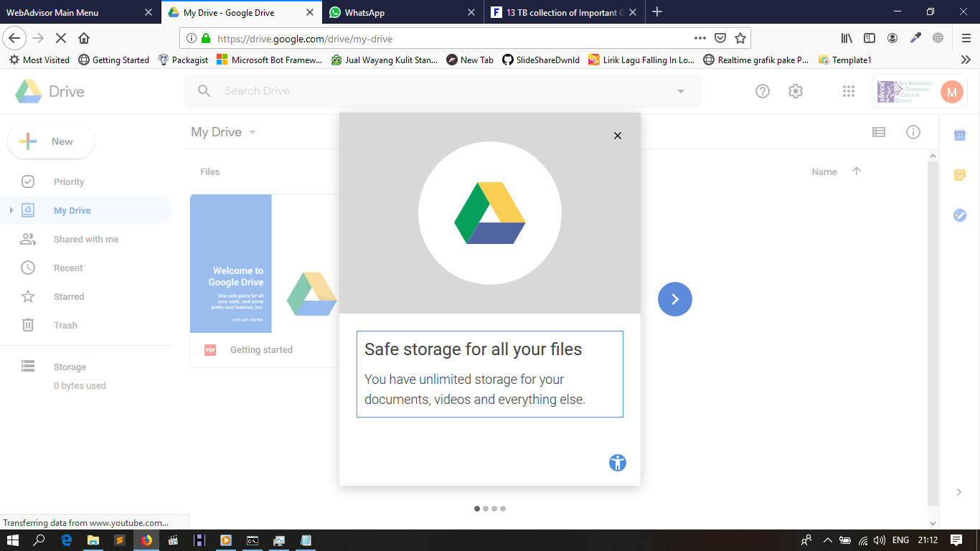Open page actions three-dot menu
The image size is (980, 551).
700,38
